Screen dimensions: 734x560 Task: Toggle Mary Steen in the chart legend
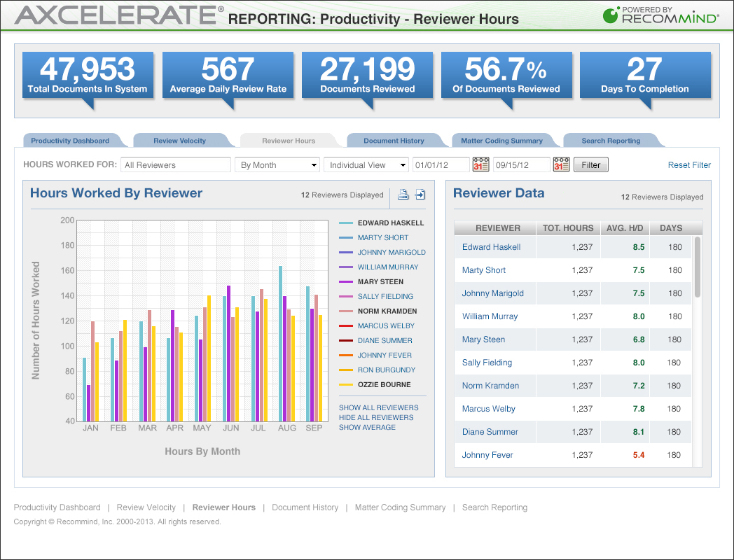380,281
